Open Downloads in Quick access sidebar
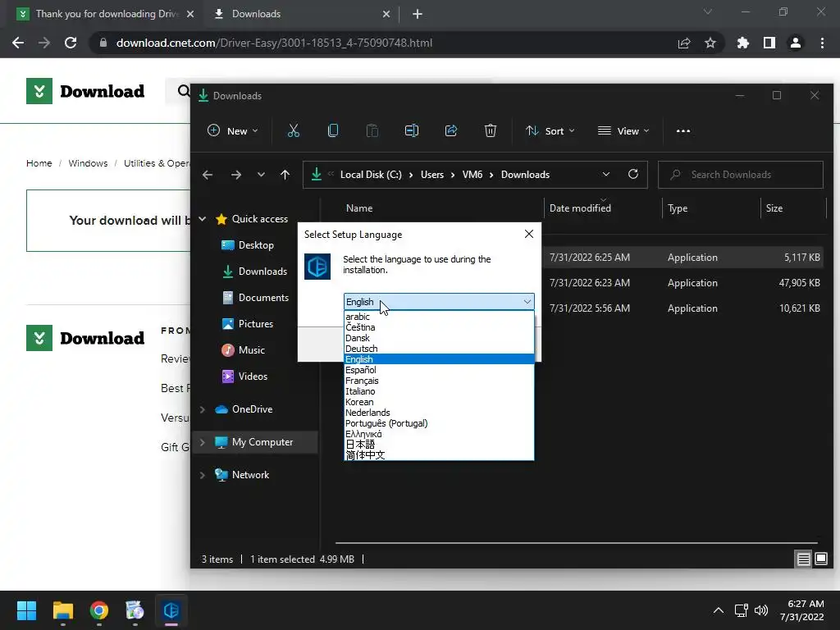Viewport: 840px width, 630px height. 262,271
